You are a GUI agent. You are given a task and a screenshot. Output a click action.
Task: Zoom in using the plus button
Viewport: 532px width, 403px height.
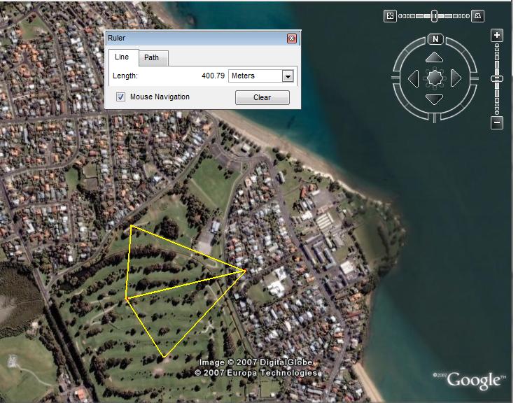(x=497, y=35)
